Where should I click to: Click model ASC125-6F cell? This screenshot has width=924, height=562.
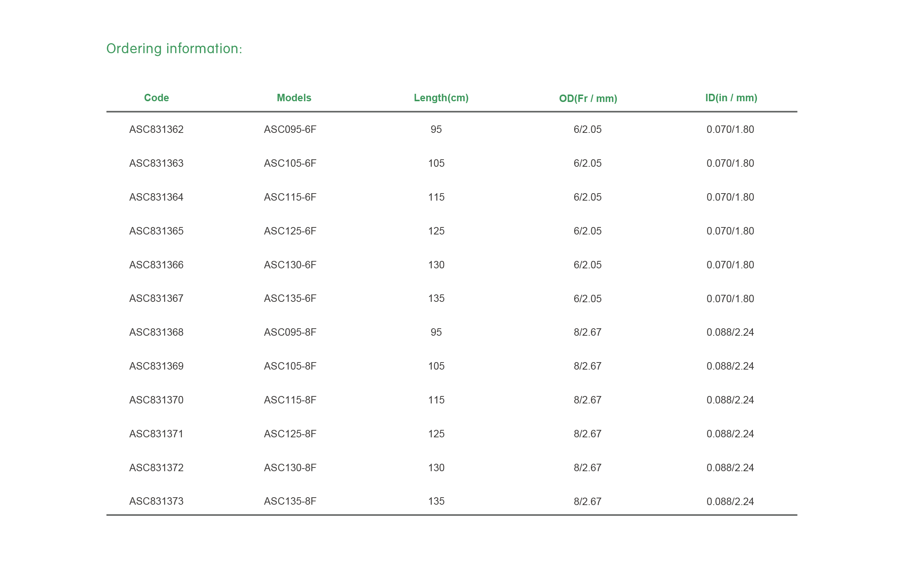(x=290, y=231)
